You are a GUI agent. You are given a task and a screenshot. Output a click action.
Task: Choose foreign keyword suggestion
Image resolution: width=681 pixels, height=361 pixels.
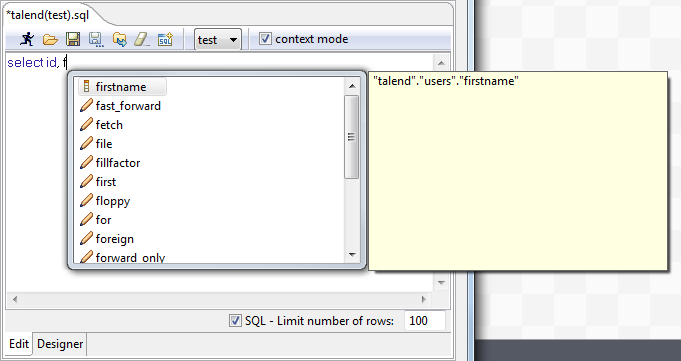click(115, 239)
